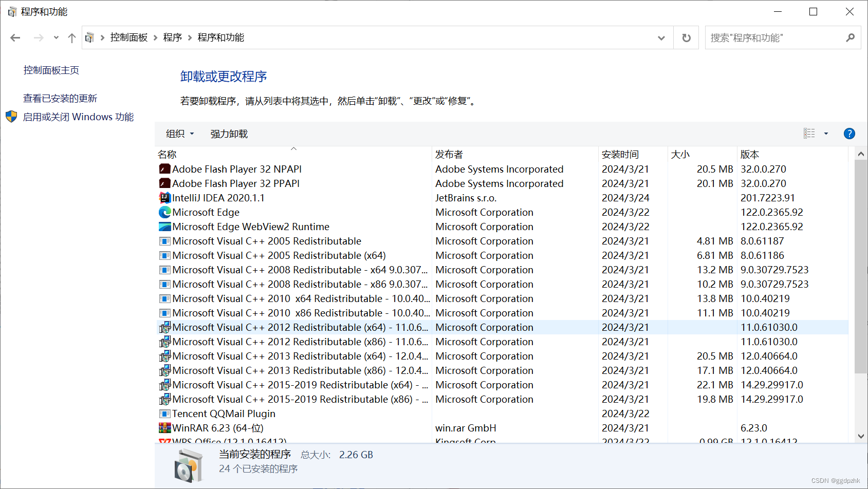The image size is (868, 489).
Task: Click publisher JetBrains s.r.o.
Action: 466,198
